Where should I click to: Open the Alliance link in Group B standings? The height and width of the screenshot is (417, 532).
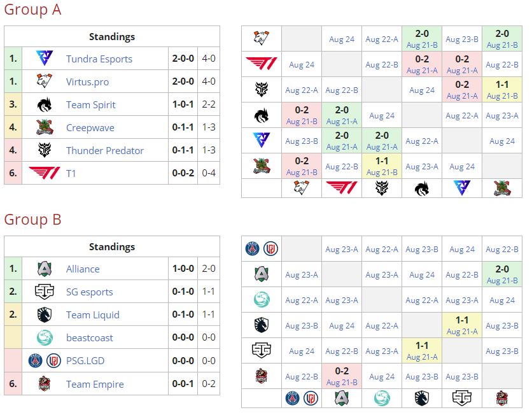coord(83,269)
